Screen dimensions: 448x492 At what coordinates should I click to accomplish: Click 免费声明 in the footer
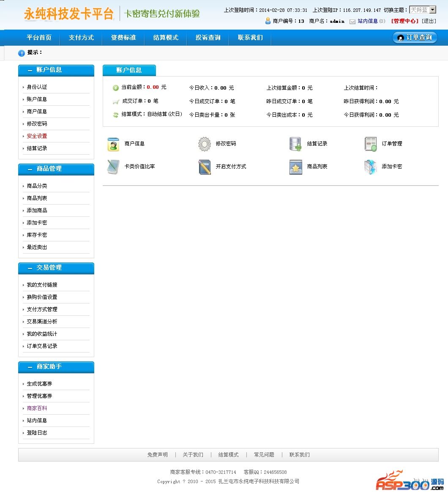pyautogui.click(x=158, y=455)
